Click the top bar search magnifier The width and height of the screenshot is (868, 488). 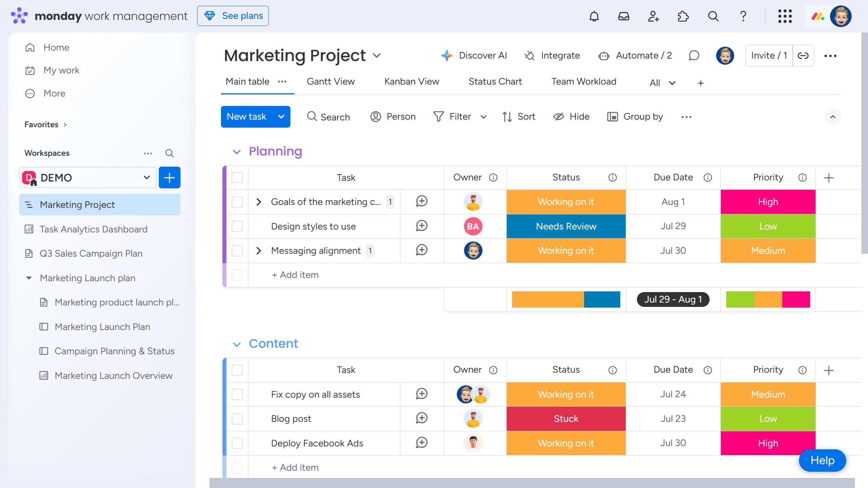tap(713, 16)
